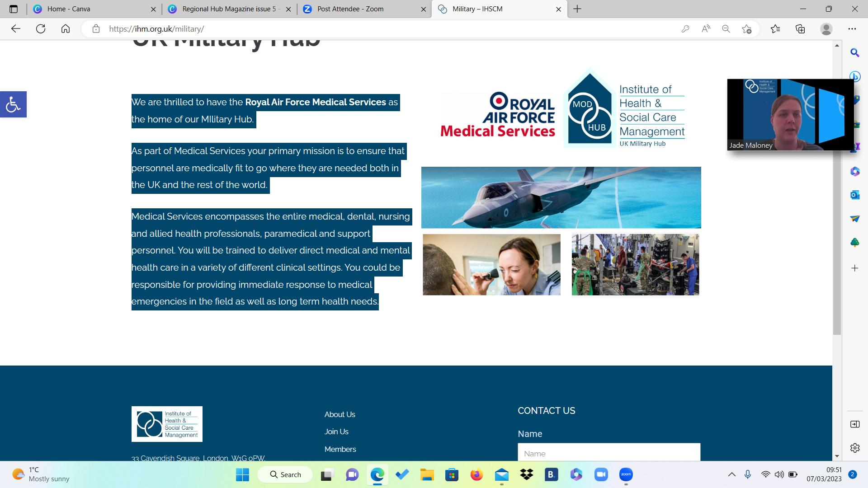Image resolution: width=868 pixels, height=488 pixels.
Task: Click the Name input field
Action: click(x=609, y=453)
